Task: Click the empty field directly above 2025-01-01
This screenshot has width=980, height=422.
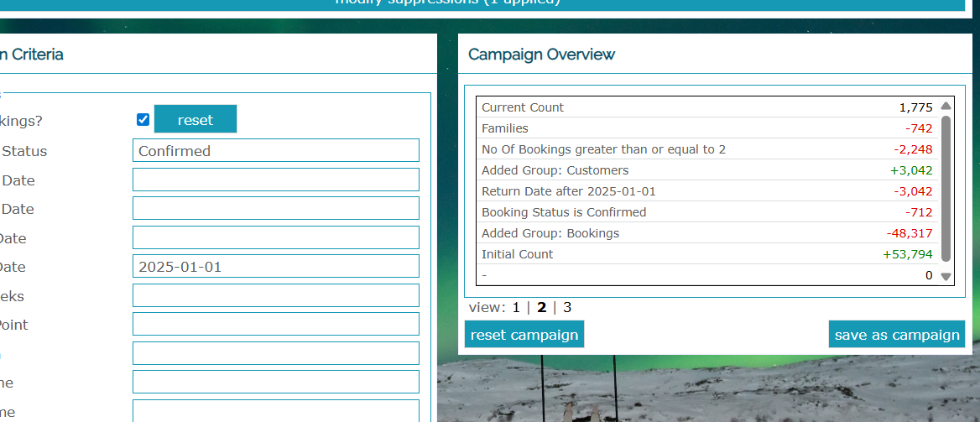Action: click(275, 237)
